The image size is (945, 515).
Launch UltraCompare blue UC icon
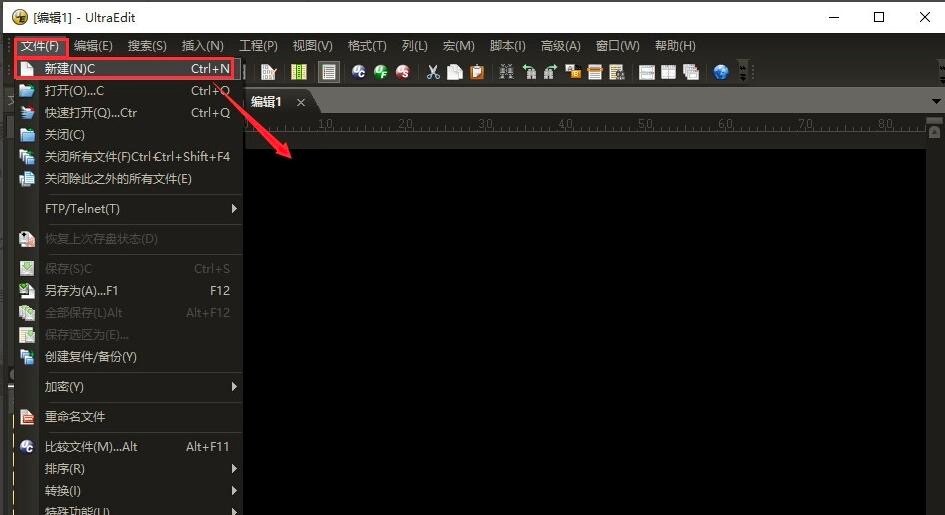pos(359,72)
